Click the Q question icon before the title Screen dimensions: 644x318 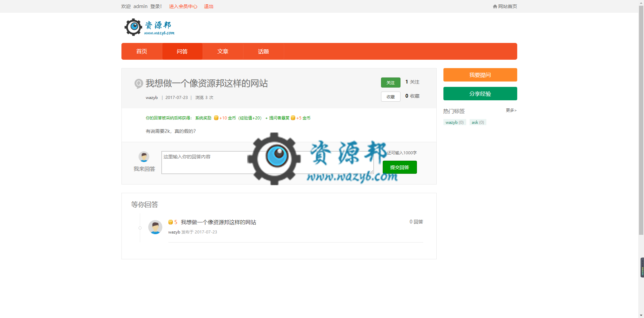point(139,83)
